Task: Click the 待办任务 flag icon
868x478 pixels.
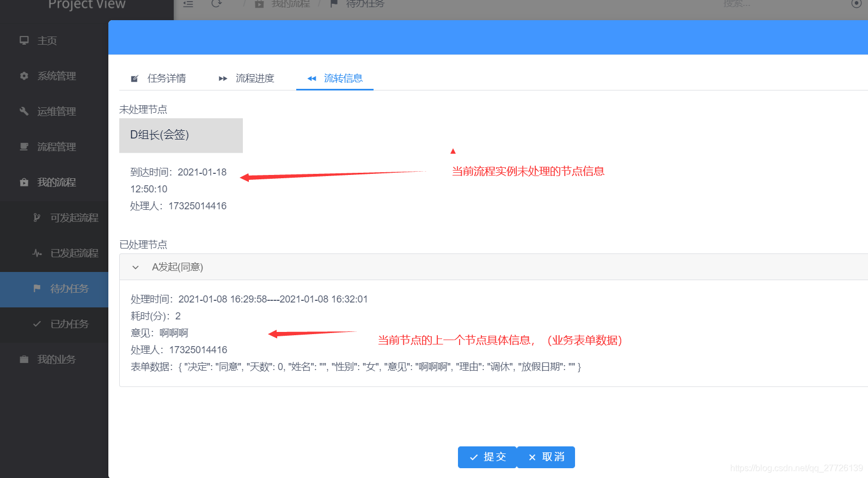Action: [37, 288]
